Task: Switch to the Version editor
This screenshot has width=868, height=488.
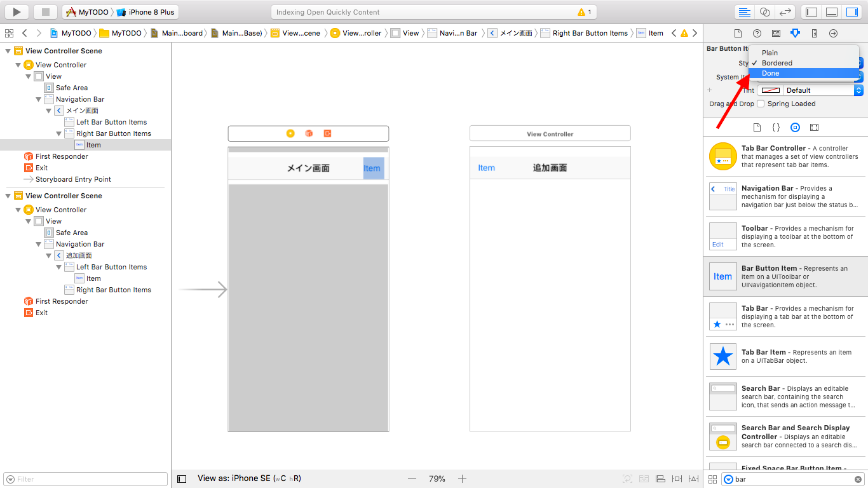Action: (x=785, y=11)
